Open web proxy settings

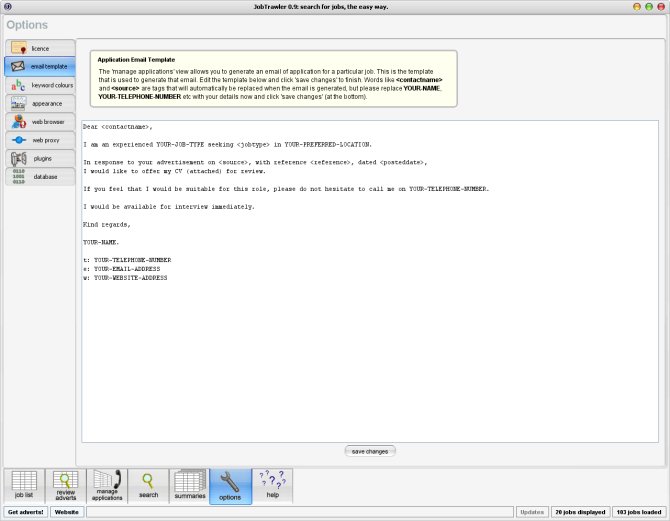coord(40,140)
